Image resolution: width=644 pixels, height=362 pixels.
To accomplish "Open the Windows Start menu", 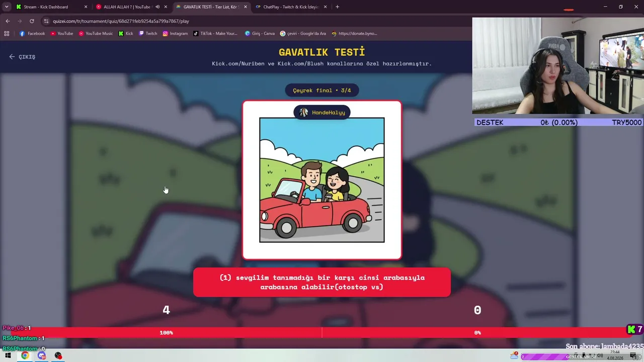I will pyautogui.click(x=8, y=355).
